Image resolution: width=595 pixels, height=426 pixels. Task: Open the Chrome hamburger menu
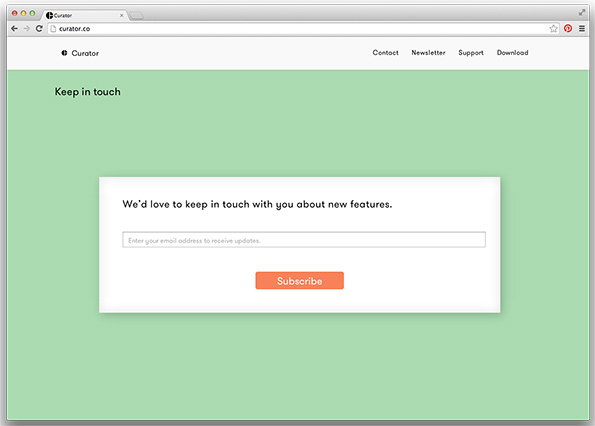tap(582, 28)
